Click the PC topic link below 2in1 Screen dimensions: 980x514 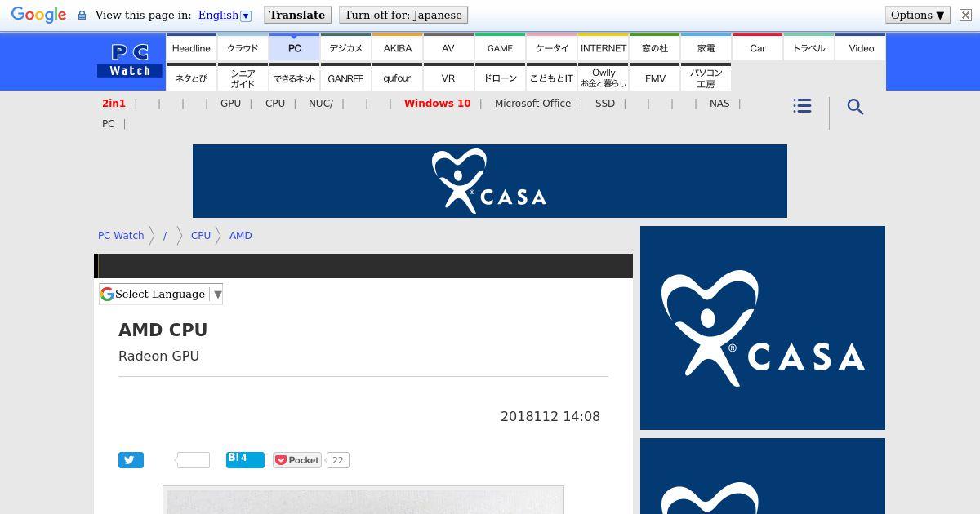[x=108, y=124]
